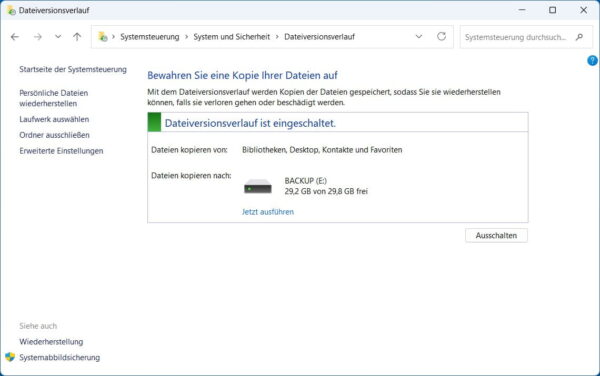The height and width of the screenshot is (376, 600).
Task: Click the window title bar icon
Action: (11, 10)
